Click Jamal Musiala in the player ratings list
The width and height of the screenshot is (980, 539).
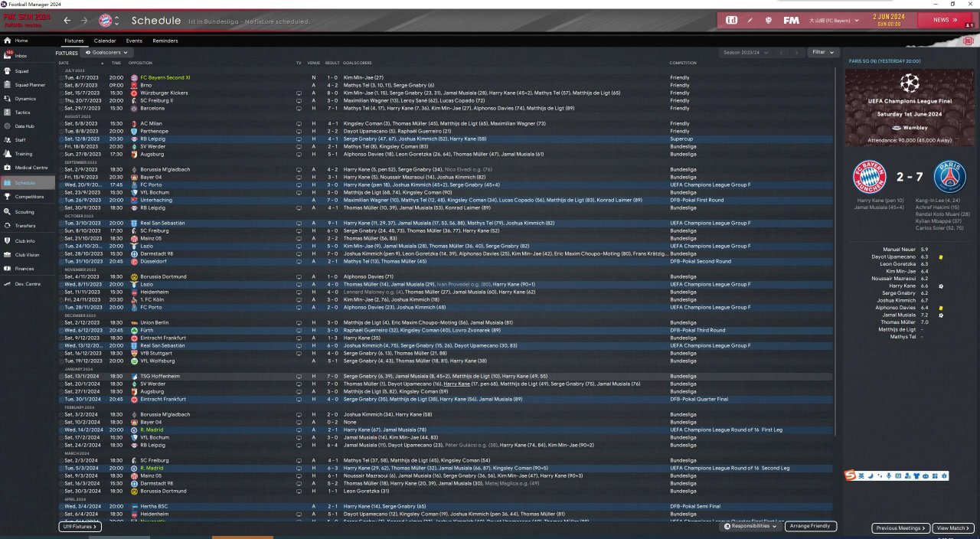(x=899, y=315)
